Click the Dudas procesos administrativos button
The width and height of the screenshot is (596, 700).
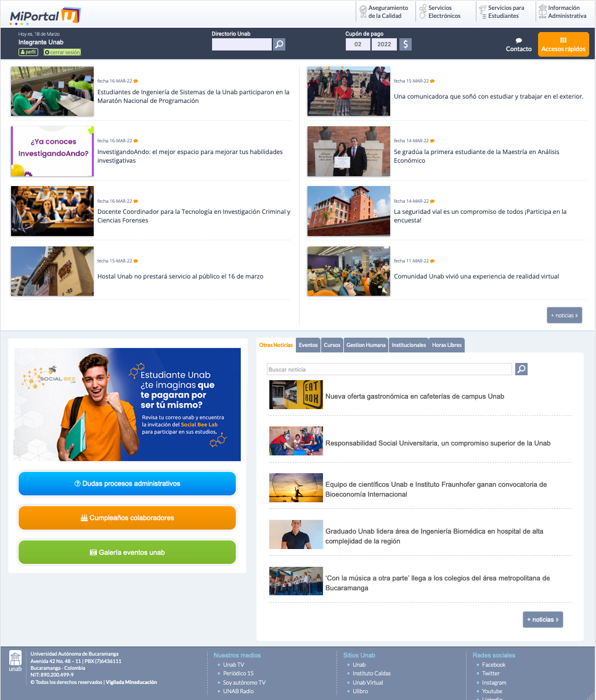[x=127, y=484]
